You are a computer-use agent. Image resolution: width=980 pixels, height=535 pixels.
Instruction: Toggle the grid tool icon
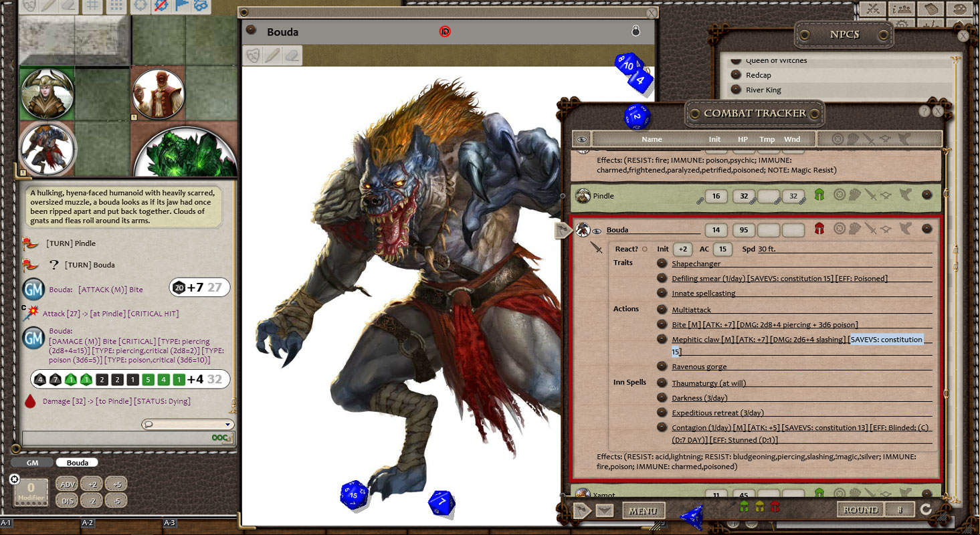(x=92, y=7)
